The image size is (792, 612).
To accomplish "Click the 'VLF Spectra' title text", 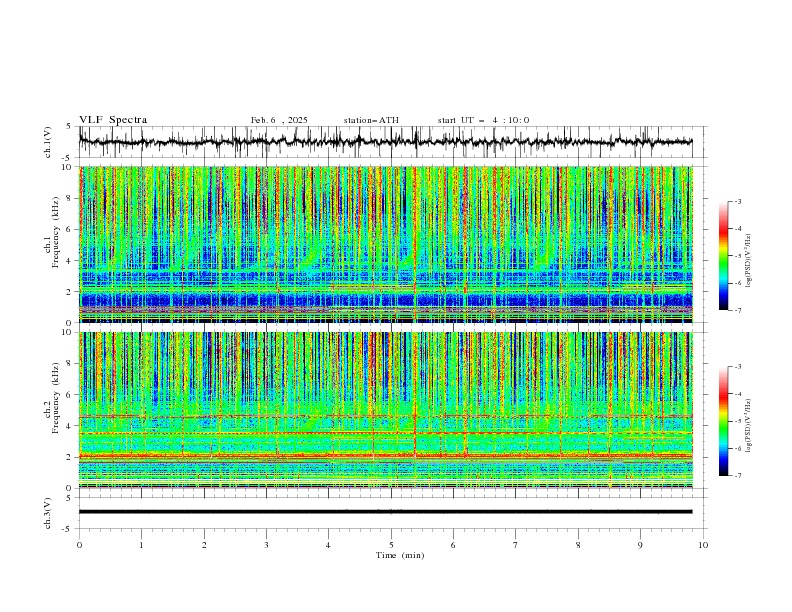I will tap(113, 120).
